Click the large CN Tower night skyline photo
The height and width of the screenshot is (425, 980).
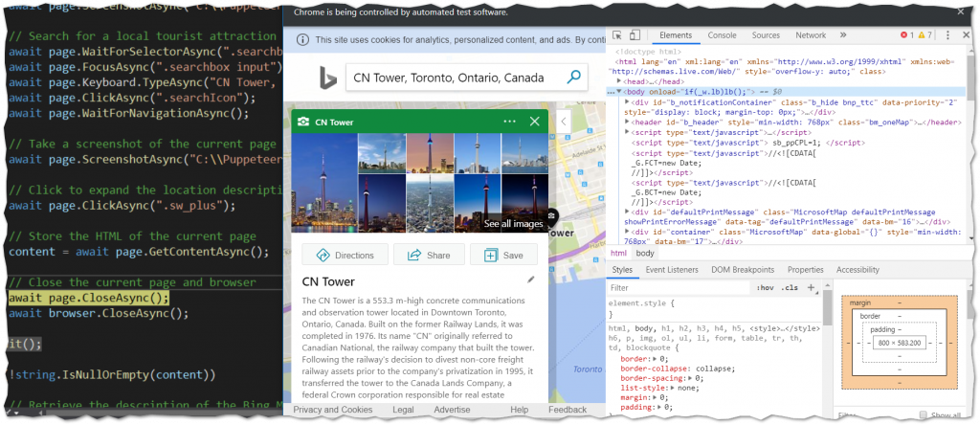click(324, 183)
